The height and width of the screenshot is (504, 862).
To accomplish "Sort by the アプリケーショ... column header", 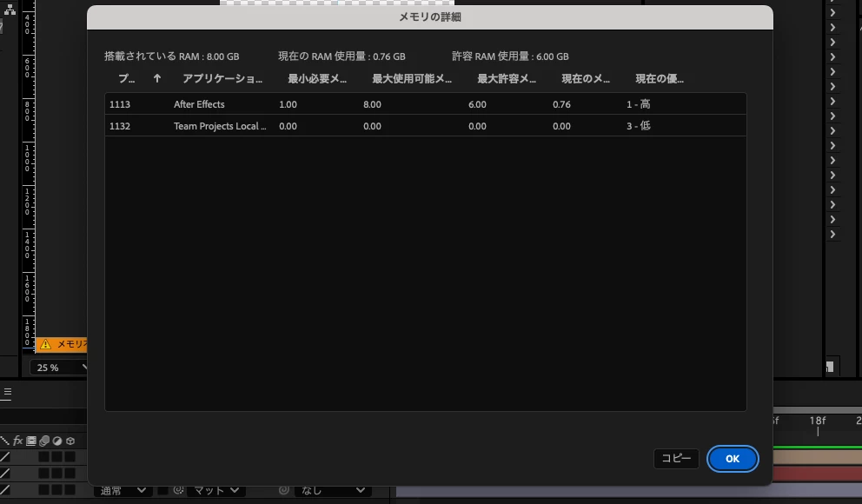I will (222, 78).
